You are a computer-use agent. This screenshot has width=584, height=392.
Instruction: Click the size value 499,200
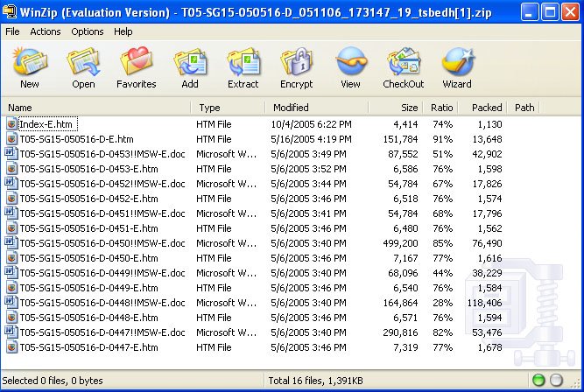point(400,243)
